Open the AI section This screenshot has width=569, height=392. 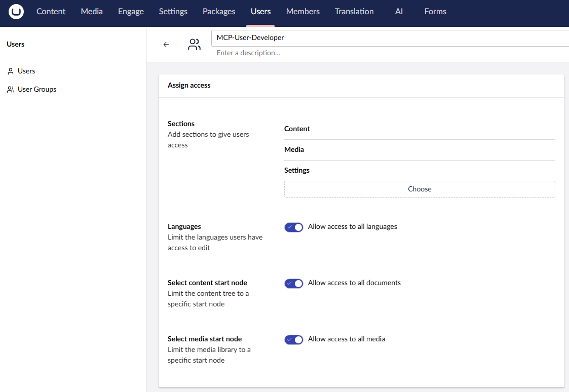pyautogui.click(x=399, y=12)
